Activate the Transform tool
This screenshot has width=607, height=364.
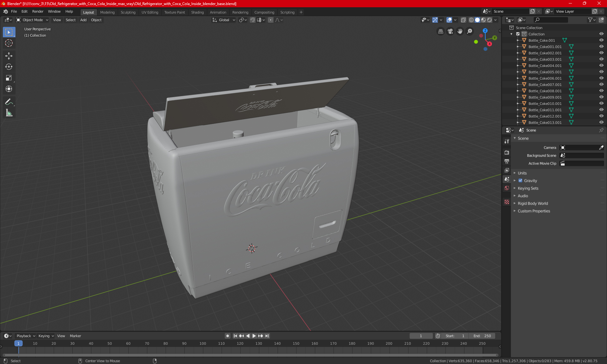9,89
